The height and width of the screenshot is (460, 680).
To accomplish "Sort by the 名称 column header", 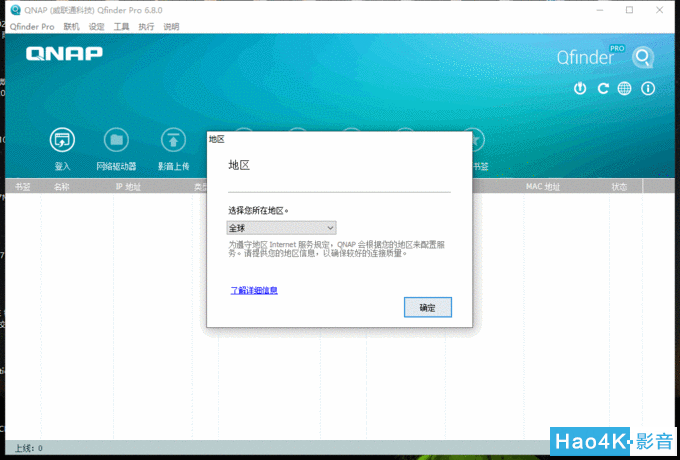I will point(62,187).
